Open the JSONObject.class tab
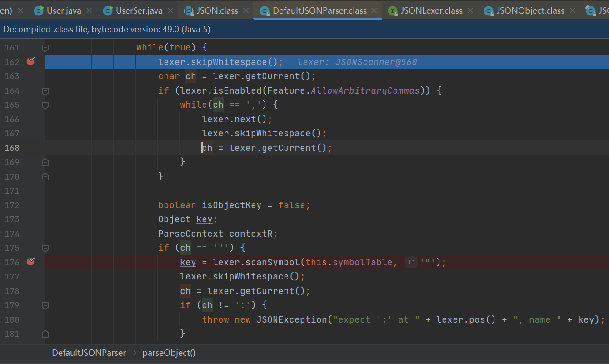 point(530,10)
